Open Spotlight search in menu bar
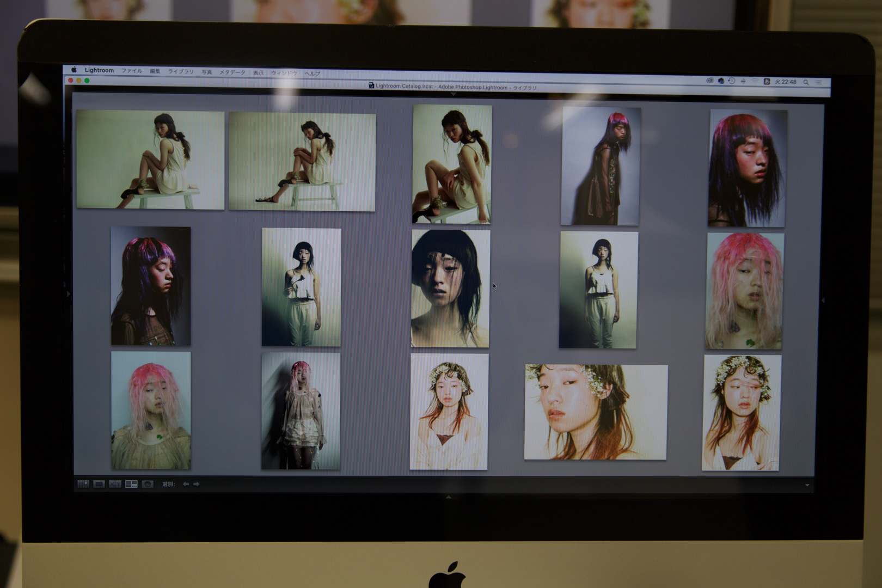 point(806,82)
